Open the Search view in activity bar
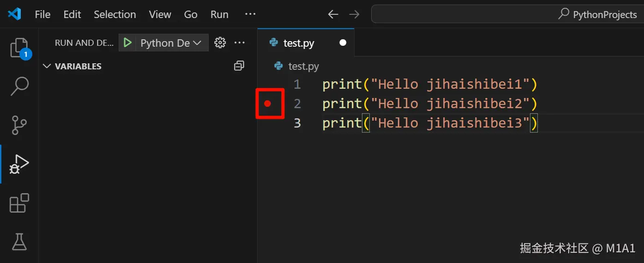 19,86
